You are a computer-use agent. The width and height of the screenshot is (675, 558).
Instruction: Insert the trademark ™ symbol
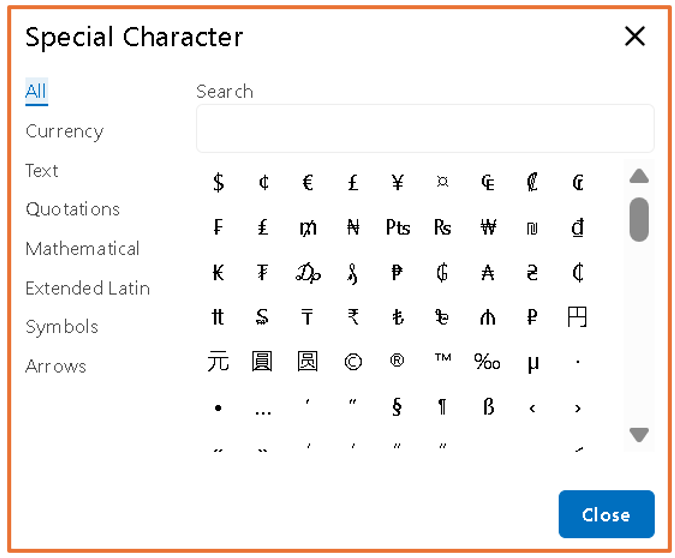click(443, 357)
